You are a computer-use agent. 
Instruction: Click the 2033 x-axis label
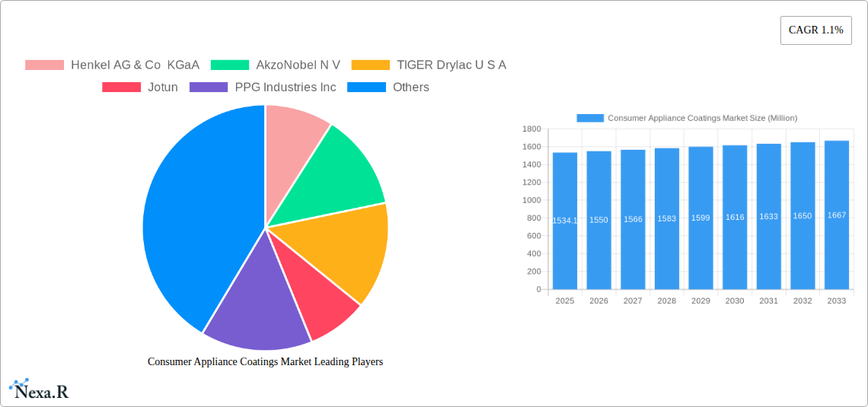tap(837, 300)
